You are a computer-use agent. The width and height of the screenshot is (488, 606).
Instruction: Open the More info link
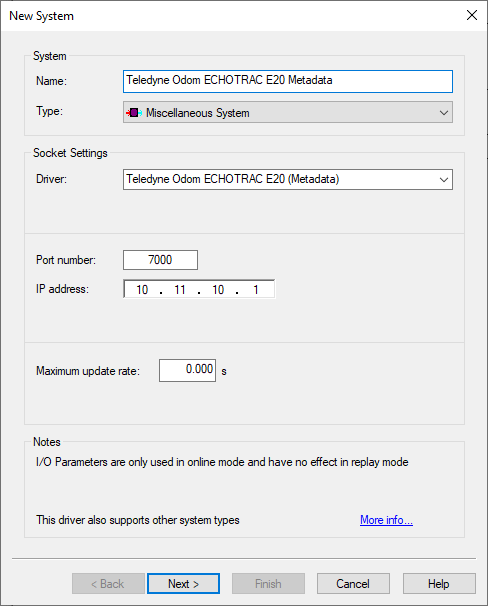(386, 520)
